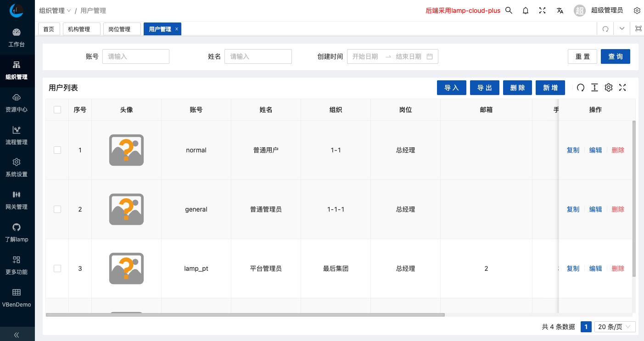Image resolution: width=644 pixels, height=341 pixels.
Task: Click the language switch icon
Action: tap(560, 10)
